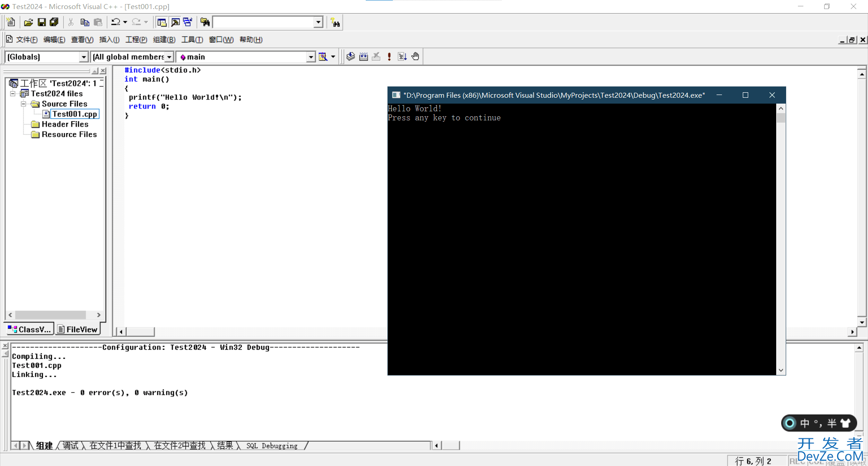Image resolution: width=868 pixels, height=466 pixels.
Task: Cut selection with scissors icon
Action: click(71, 22)
